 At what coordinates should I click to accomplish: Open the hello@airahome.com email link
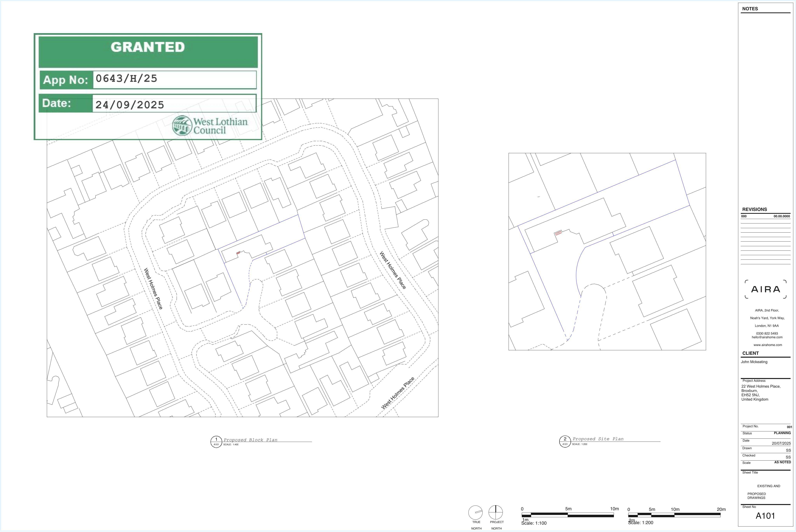click(x=767, y=337)
